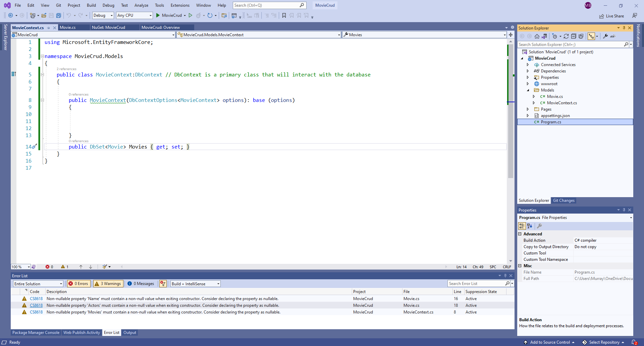Click Start Without Debugging outline play icon
Image resolution: width=644 pixels, height=346 pixels.
point(191,15)
